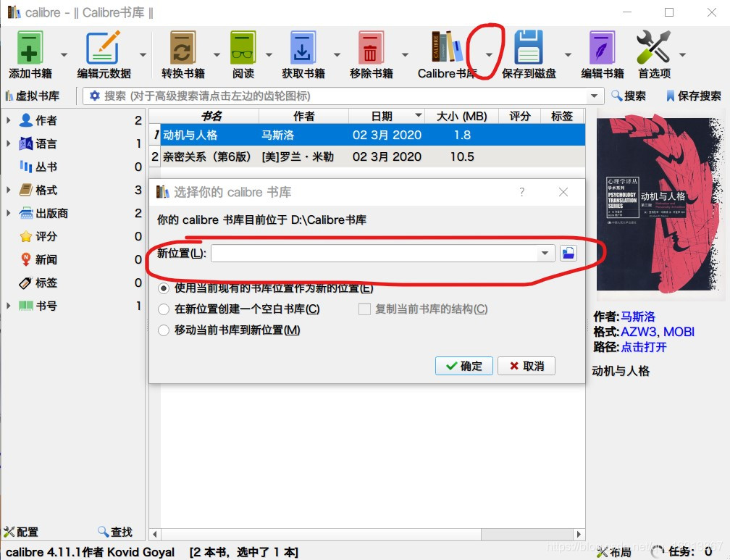Sort by Date (日期) column header

point(387,116)
